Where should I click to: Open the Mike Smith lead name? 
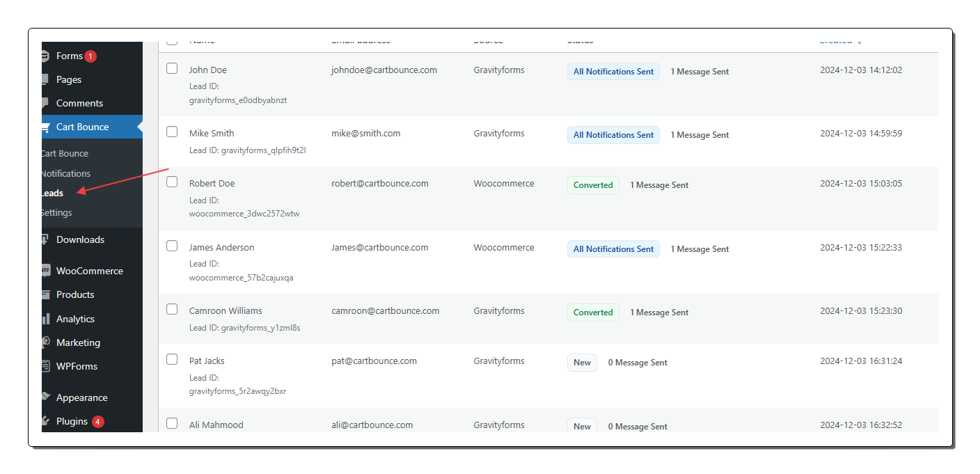point(212,133)
